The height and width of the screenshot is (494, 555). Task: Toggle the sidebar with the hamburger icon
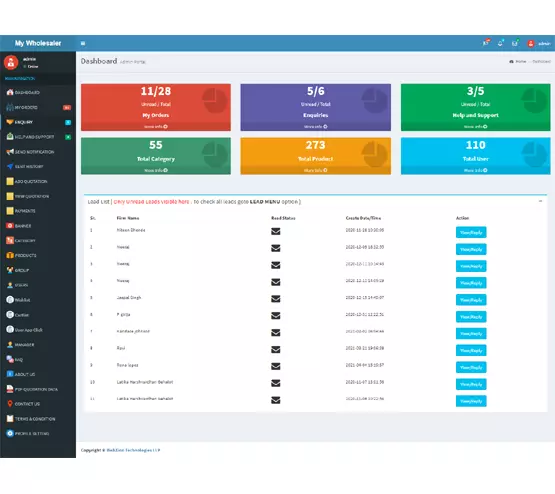coord(83,44)
